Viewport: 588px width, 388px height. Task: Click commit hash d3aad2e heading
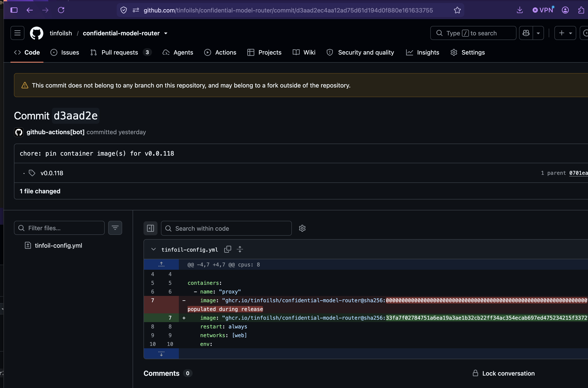[76, 116]
